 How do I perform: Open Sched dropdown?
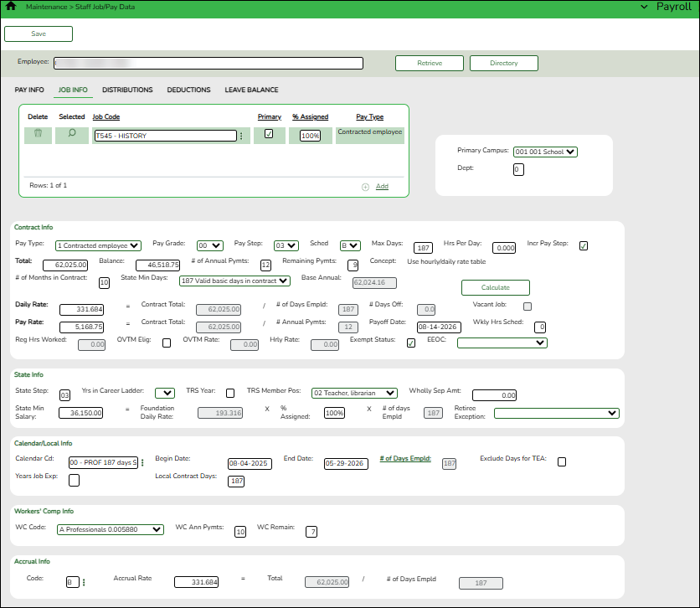pos(350,246)
